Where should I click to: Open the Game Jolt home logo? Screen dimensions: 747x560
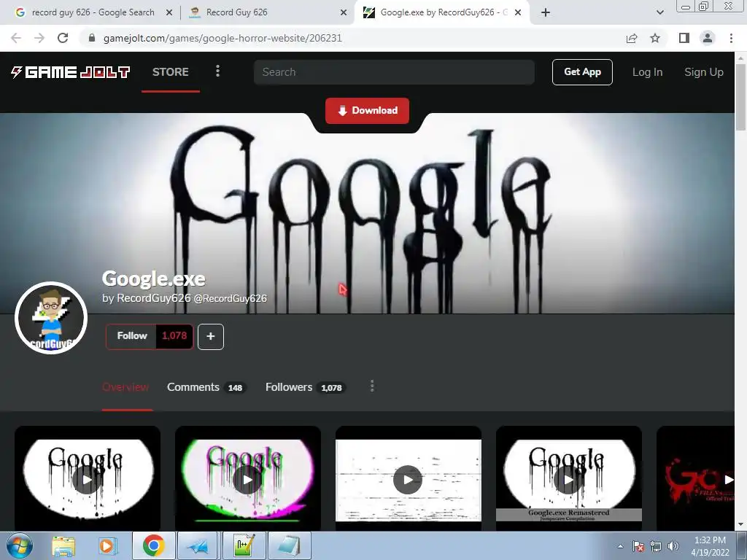tap(71, 72)
